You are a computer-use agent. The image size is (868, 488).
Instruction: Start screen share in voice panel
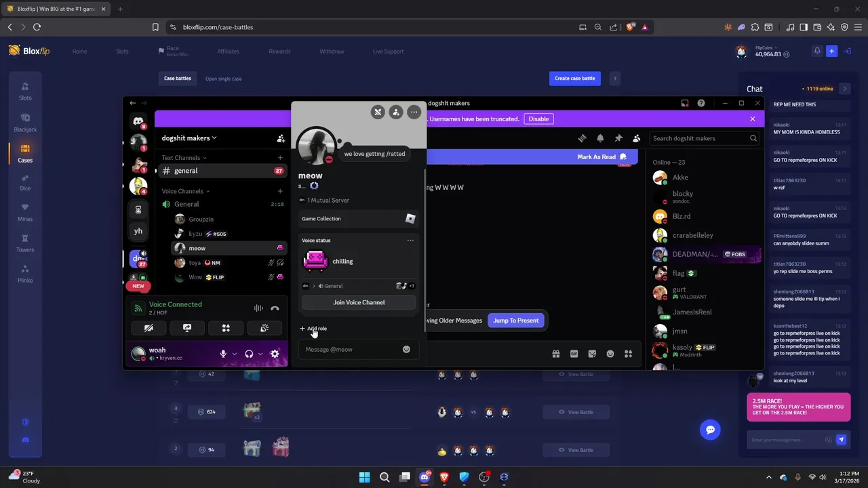(x=187, y=328)
